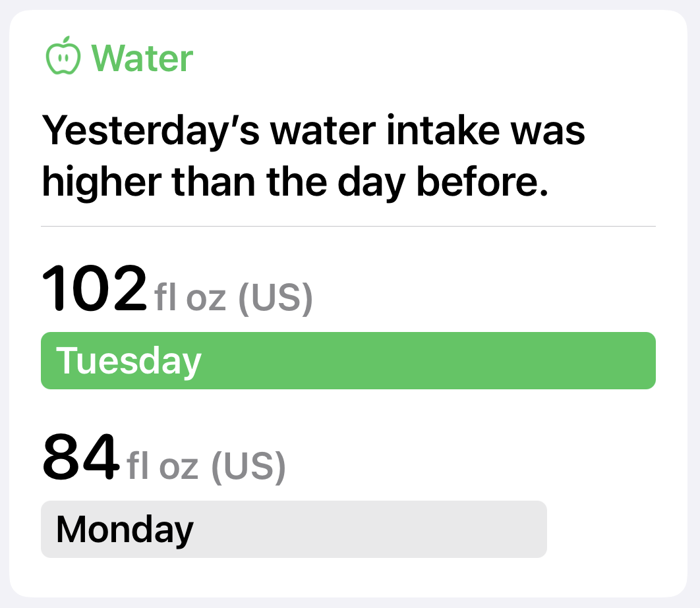The image size is (700, 608).
Task: Click the right end of the Tuesday bar
Action: 645,361
